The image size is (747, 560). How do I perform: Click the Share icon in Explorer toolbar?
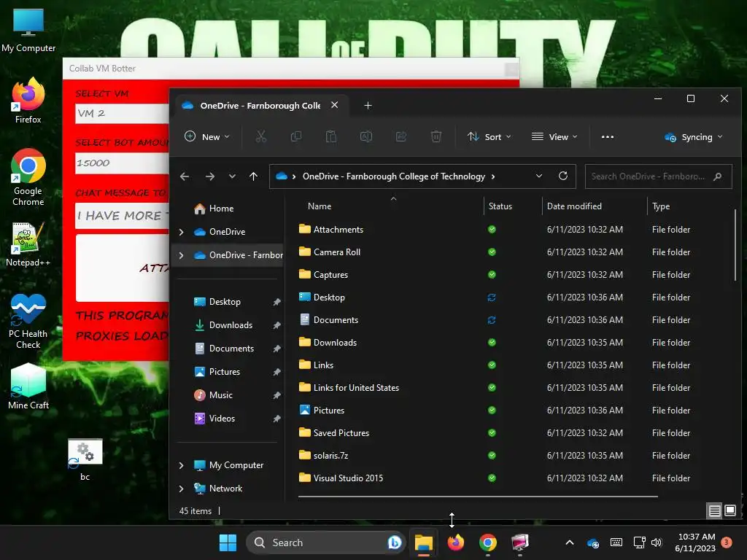tap(401, 136)
